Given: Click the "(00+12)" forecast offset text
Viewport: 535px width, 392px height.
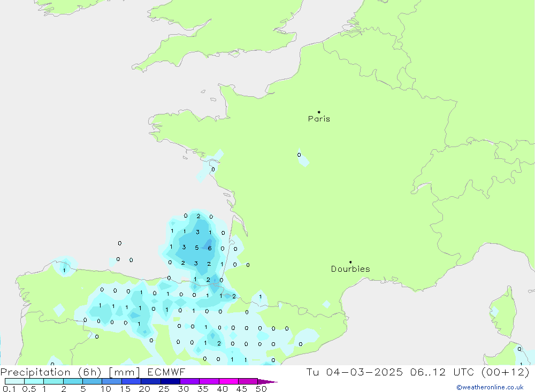Looking at the screenshot, I should click(x=506, y=372).
